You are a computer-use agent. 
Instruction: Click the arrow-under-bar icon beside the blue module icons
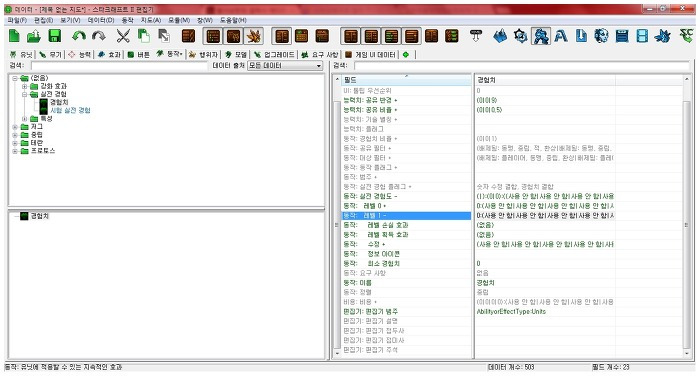tap(476, 36)
